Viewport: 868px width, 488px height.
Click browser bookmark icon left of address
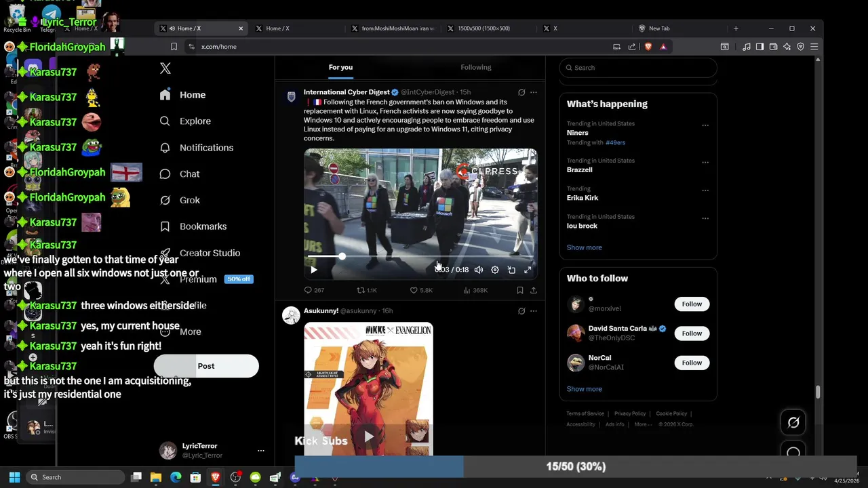click(174, 47)
